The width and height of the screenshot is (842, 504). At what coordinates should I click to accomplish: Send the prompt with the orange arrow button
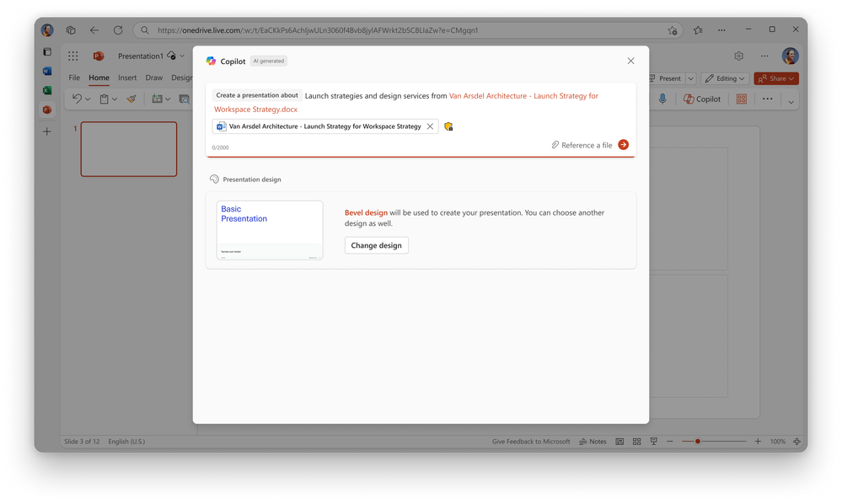point(623,145)
